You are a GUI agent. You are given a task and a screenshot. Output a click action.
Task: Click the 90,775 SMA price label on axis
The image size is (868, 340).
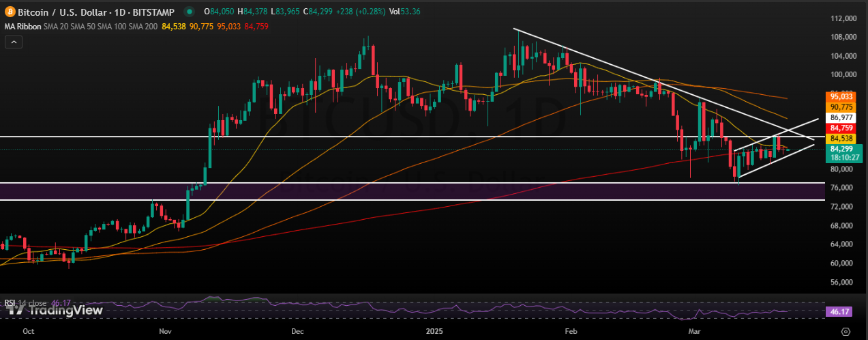[x=841, y=107]
